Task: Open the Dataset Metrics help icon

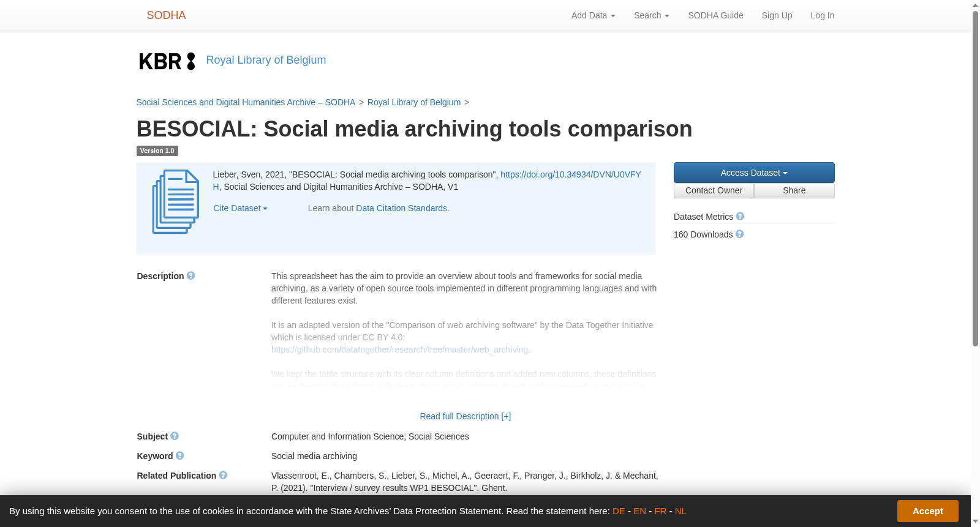Action: tap(740, 217)
